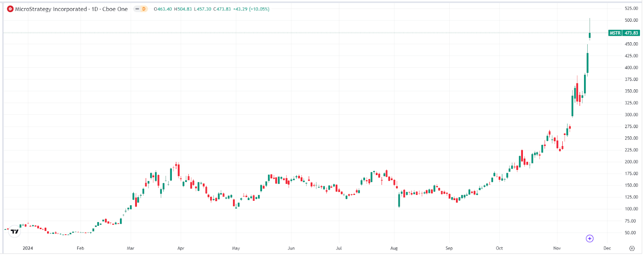Click the MSTR ticker price label
Viewport: 644px width, 256px height.
tap(624, 33)
